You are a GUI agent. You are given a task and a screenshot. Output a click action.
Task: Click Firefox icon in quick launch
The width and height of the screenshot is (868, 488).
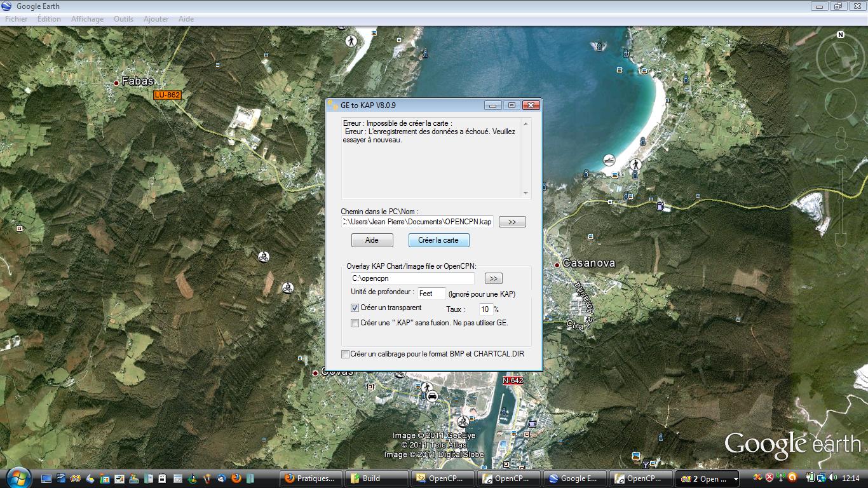pos(236,478)
